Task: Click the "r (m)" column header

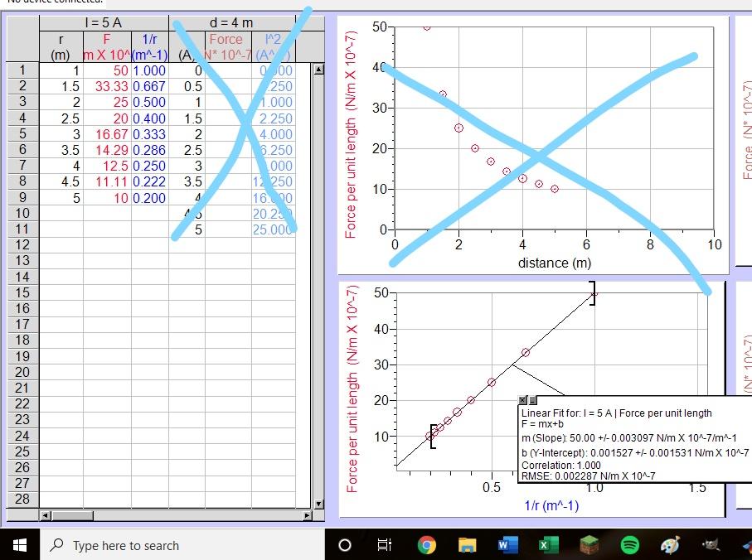Action: click(x=60, y=46)
